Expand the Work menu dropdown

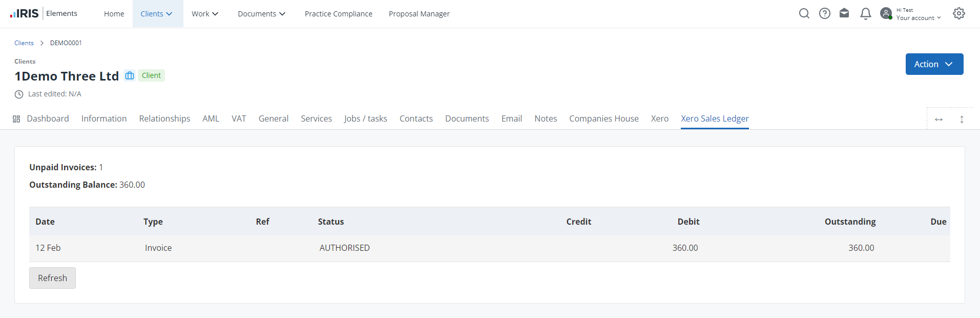205,14
